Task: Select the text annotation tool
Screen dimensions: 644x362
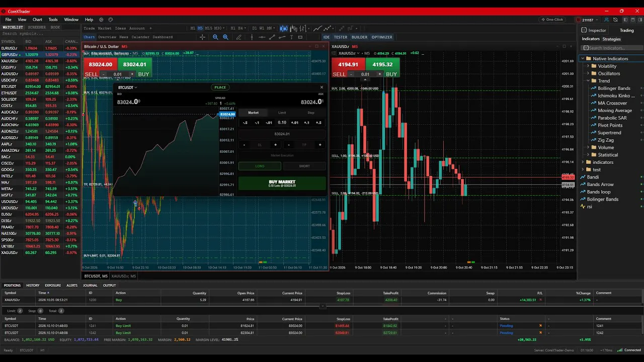Action: (291, 37)
